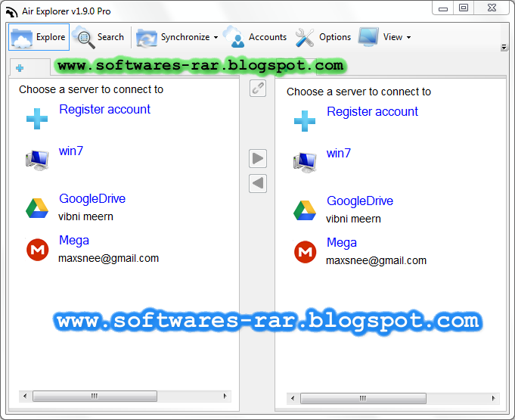Open the Explore view from the toolbar
This screenshot has height=420, width=515.
pyautogui.click(x=39, y=37)
